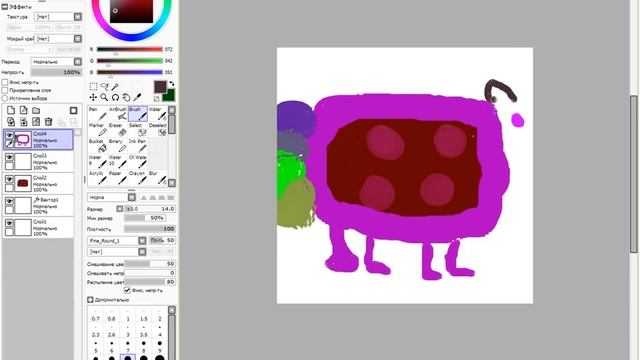Select the Brush tool
This screenshot has width=640, height=360.
coord(138,114)
